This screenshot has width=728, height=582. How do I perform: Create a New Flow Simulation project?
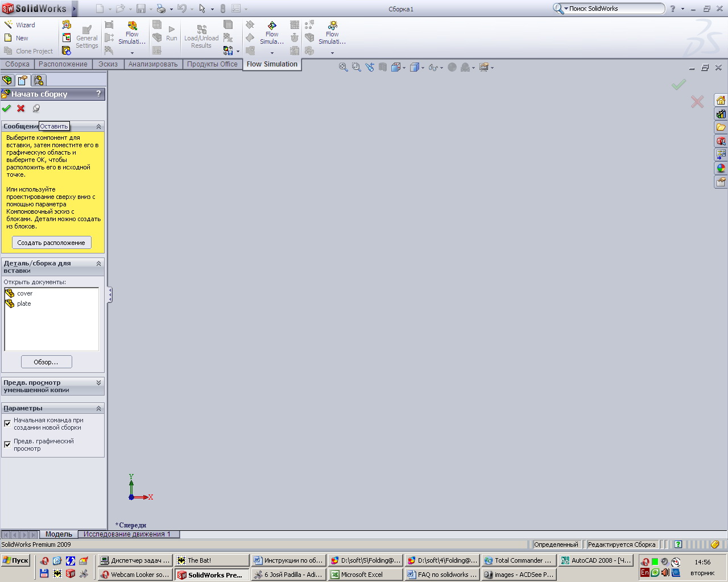click(x=16, y=38)
